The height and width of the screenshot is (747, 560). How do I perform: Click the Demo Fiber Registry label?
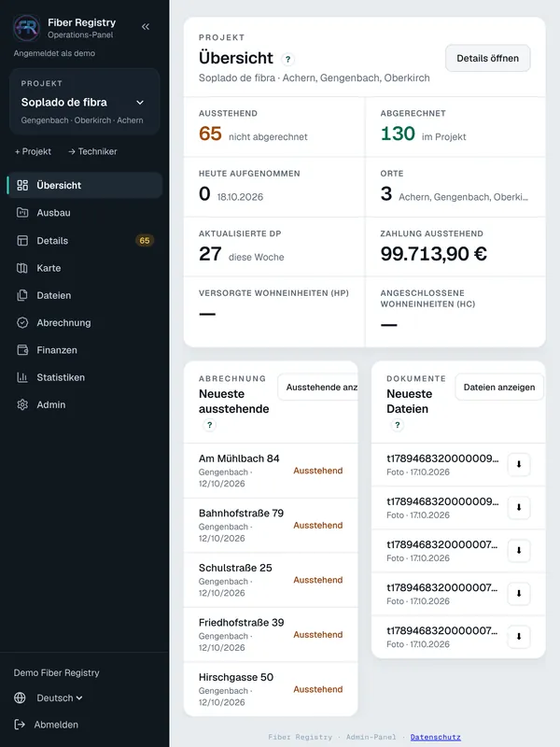click(56, 672)
